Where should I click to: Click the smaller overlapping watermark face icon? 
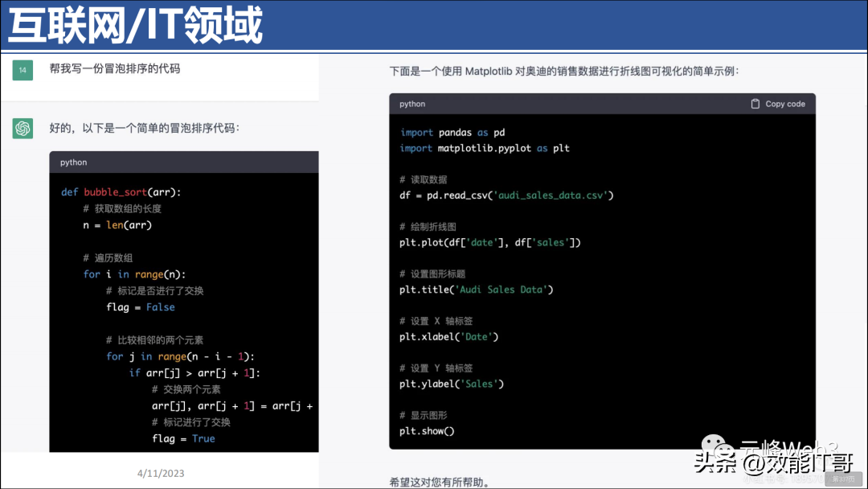[726, 450]
